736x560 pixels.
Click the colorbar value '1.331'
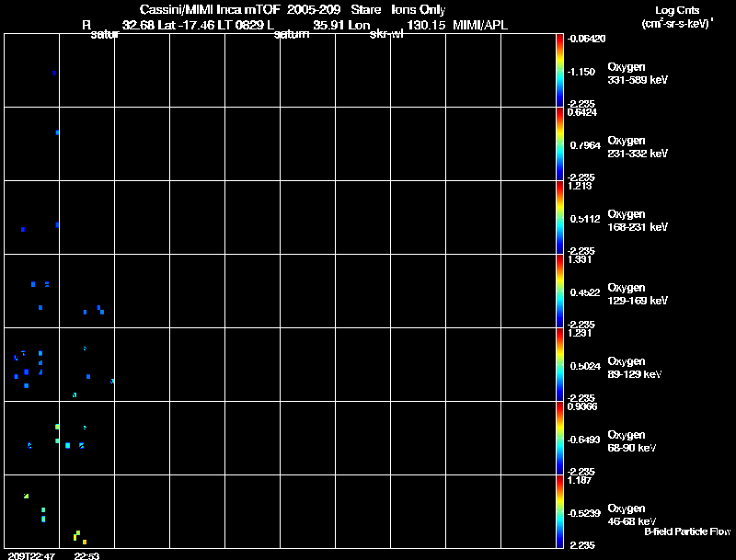pyautogui.click(x=580, y=259)
